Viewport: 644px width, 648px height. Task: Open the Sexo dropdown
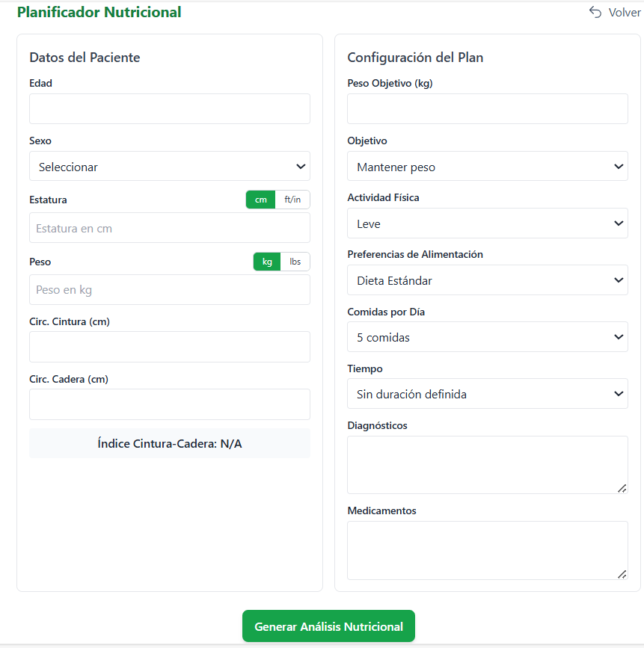point(170,167)
